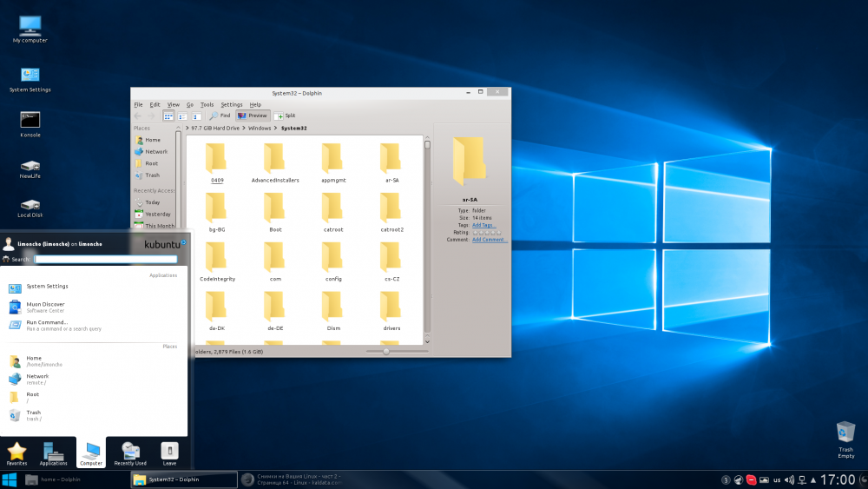Show files accessed Yesterday in Places
The image size is (868, 489).
pos(154,215)
